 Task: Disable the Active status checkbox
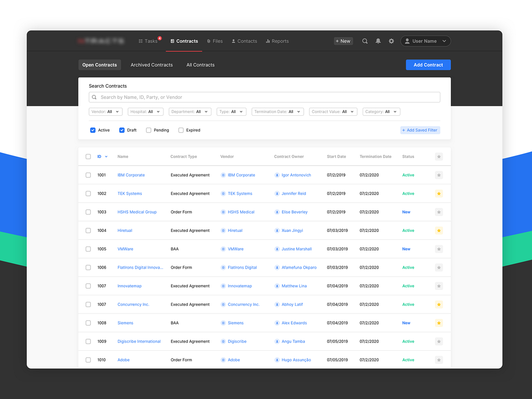pyautogui.click(x=92, y=130)
